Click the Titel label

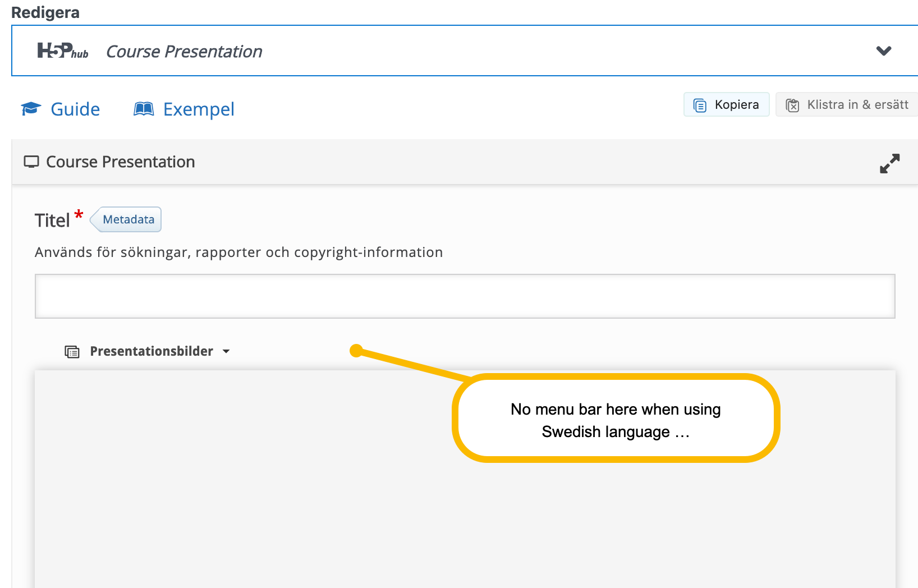[52, 220]
